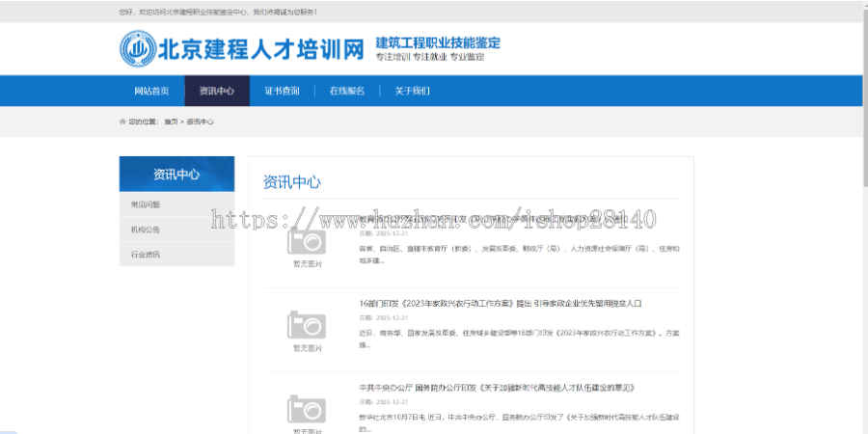Viewport: 868px width, 434px height.
Task: Select 资讯中心 navigation tab
Action: coord(217,91)
